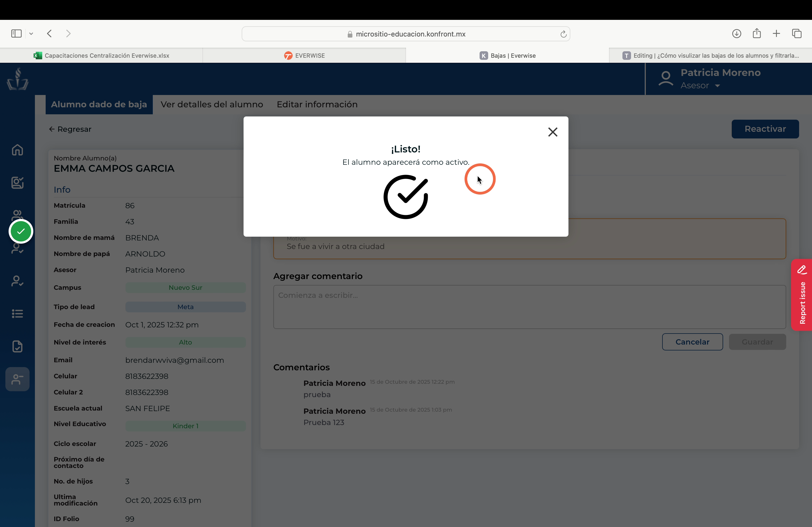Click the Agregar comentario text area
812x527 pixels.
(530, 307)
